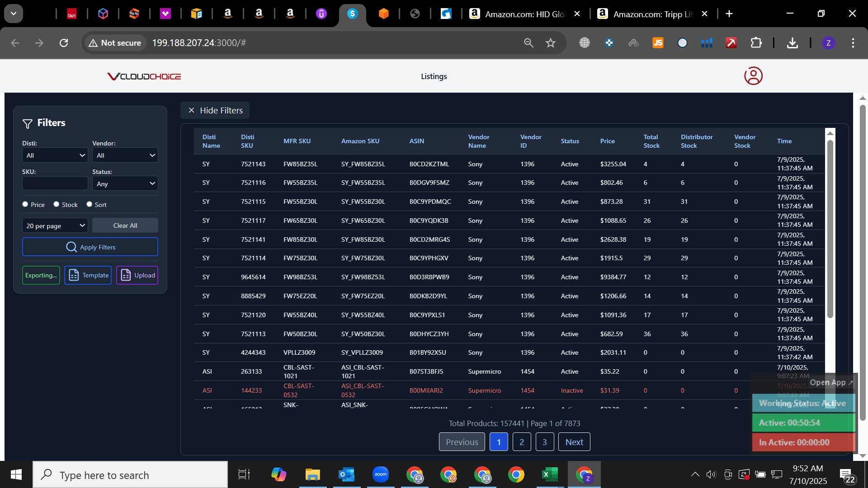
Task: Open the 20 per page dropdown
Action: pyautogui.click(x=55, y=225)
